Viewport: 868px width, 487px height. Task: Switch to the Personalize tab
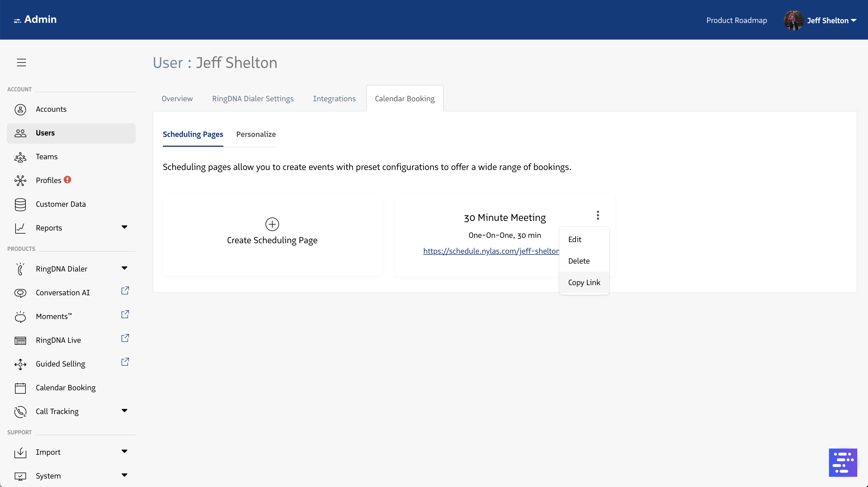click(x=256, y=134)
